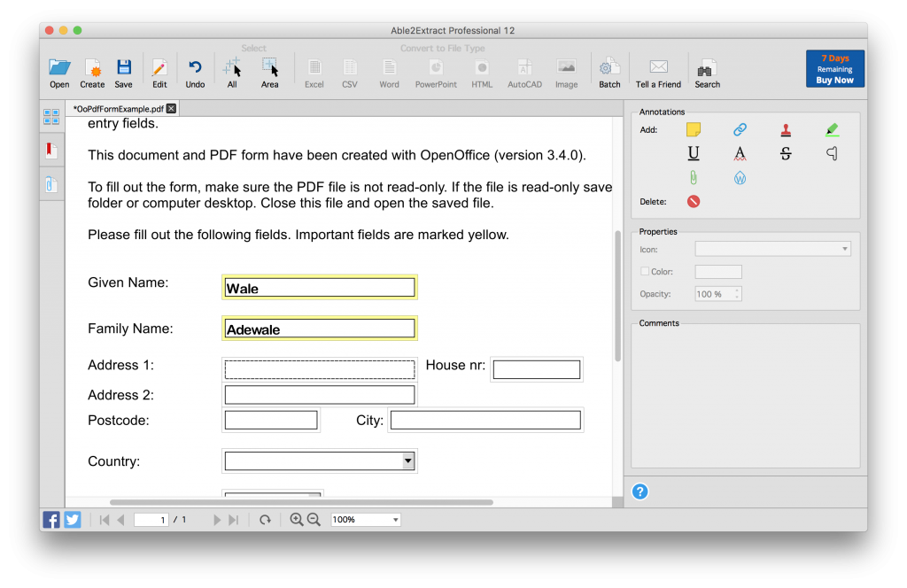Start a Batch conversion
The image size is (907, 588).
[x=609, y=71]
